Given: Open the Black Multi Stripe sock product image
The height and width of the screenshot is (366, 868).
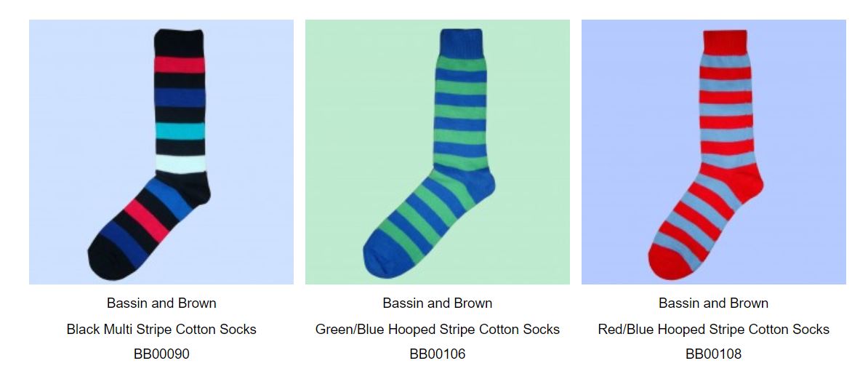Looking at the screenshot, I should click(161, 152).
